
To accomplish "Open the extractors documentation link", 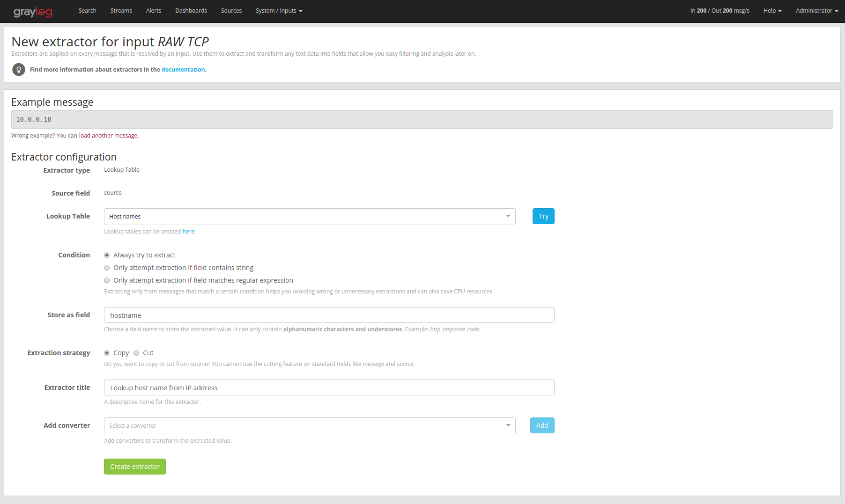I will point(183,70).
